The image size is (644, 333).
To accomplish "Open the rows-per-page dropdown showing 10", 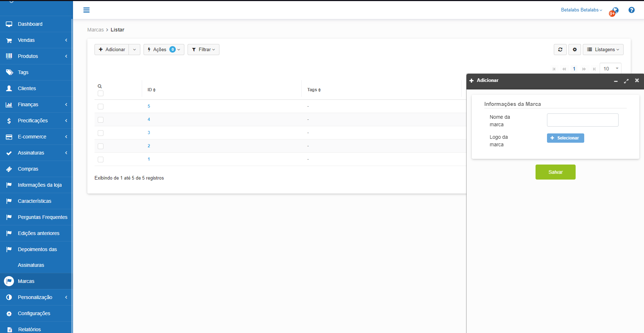I will 610,69.
